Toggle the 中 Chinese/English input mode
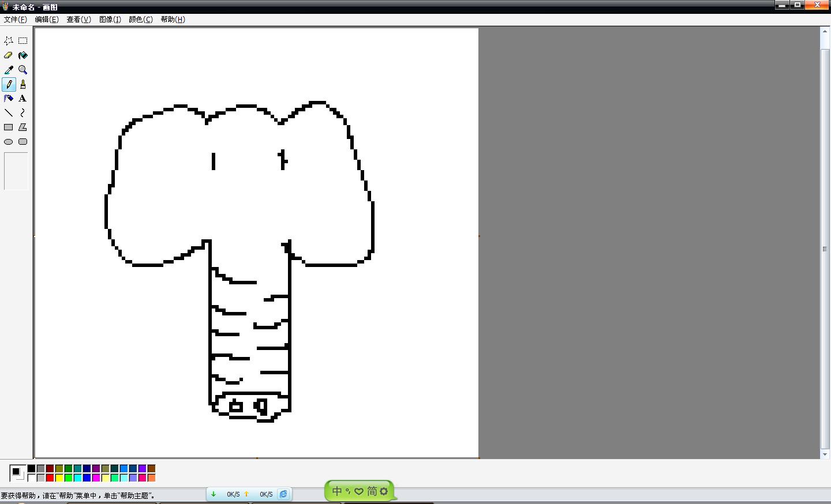831x504 pixels. [x=338, y=491]
